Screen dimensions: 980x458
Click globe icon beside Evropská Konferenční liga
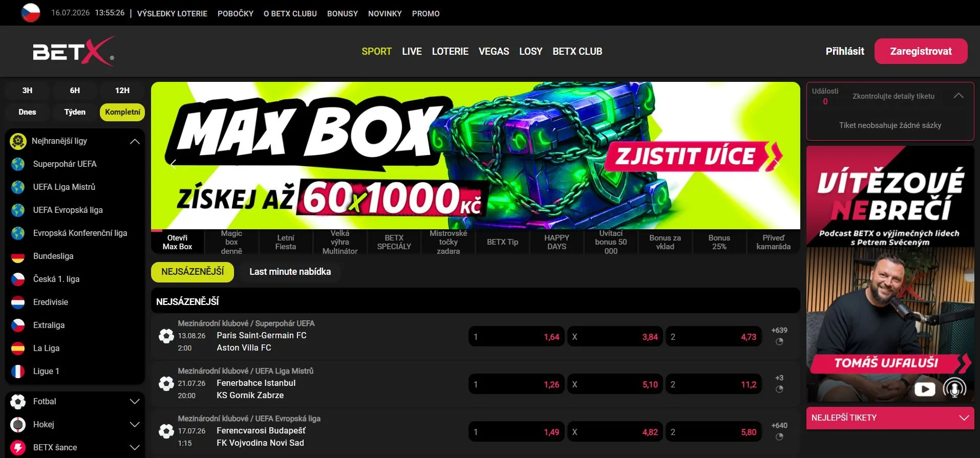[18, 233]
